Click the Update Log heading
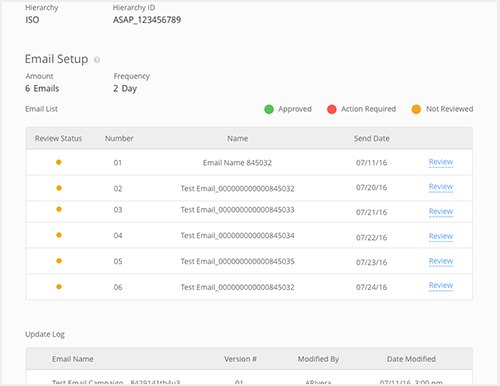 (45, 334)
